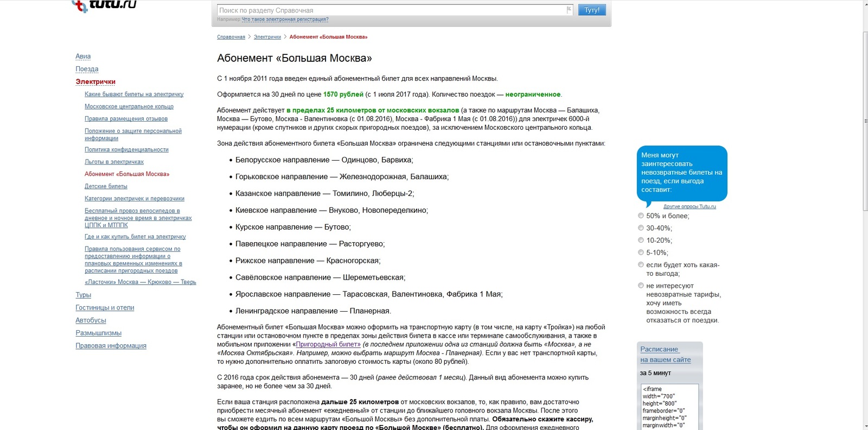Select poll option 30-40%
Image resolution: width=868 pixels, height=430 pixels.
pyautogui.click(x=641, y=228)
